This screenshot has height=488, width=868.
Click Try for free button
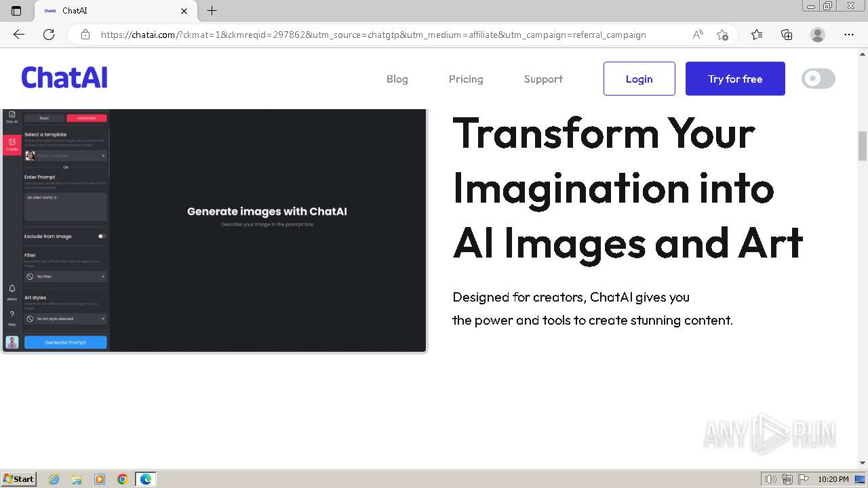(x=735, y=79)
